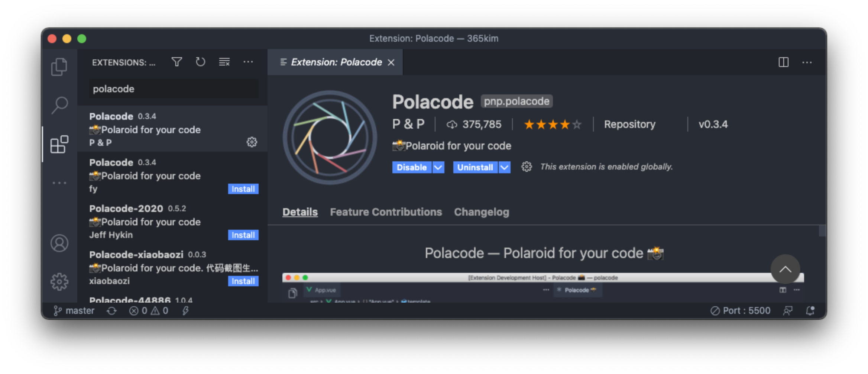Click the lightning bolt status icon
868x374 pixels.
pyautogui.click(x=185, y=310)
